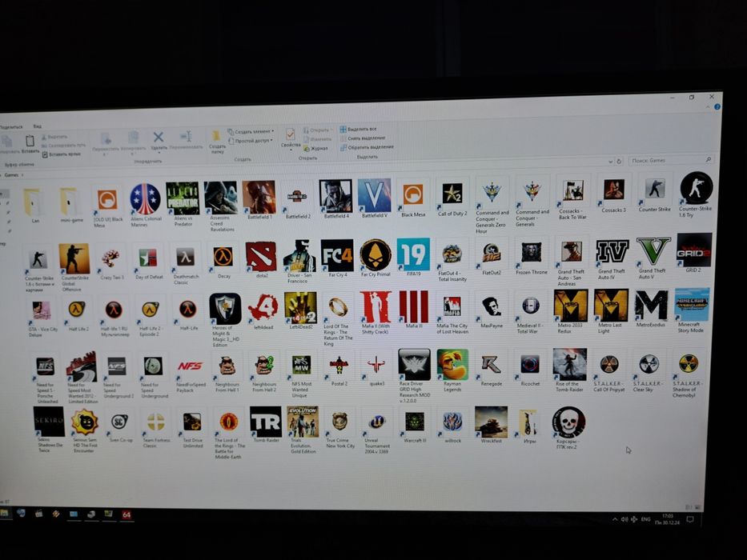This screenshot has height=560, width=747.
Task: Select the Far Cry 4 icon
Action: [x=337, y=255]
